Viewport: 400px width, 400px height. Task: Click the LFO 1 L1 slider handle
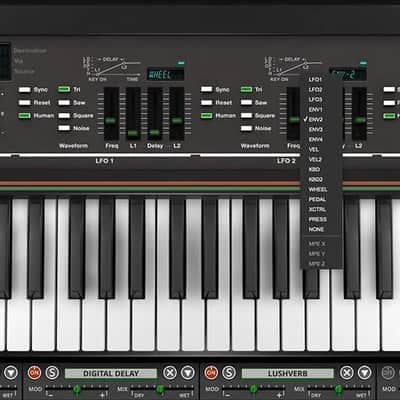point(133,133)
